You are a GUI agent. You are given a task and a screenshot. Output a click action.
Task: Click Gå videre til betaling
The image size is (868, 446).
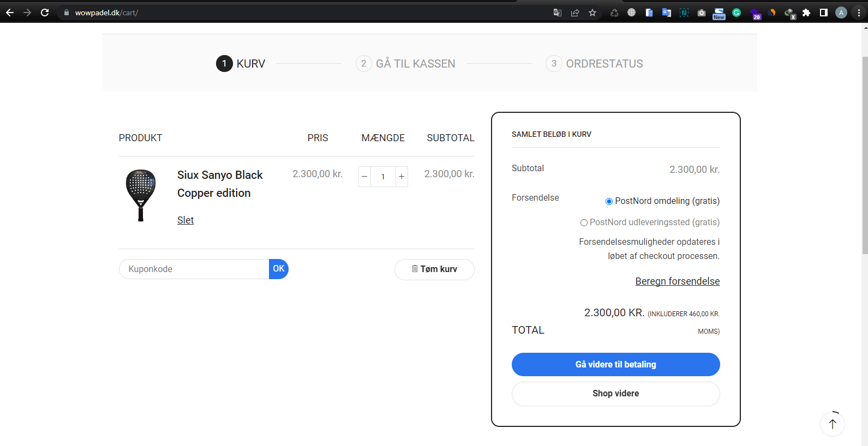pos(616,364)
